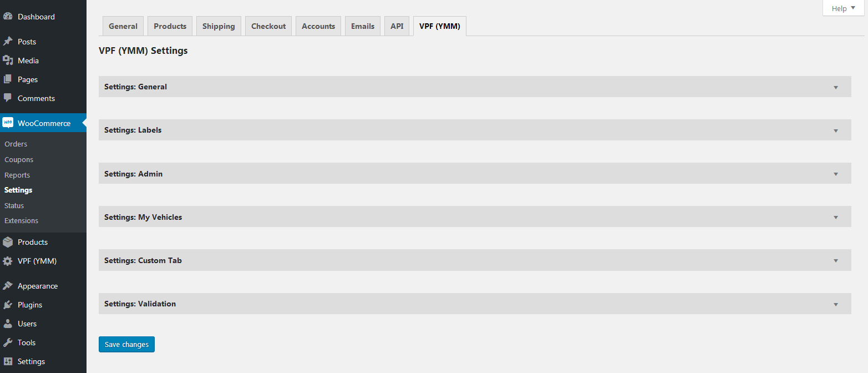Expand the Settings: My Vehicles arrow
This screenshot has height=373, width=868.
click(x=836, y=217)
